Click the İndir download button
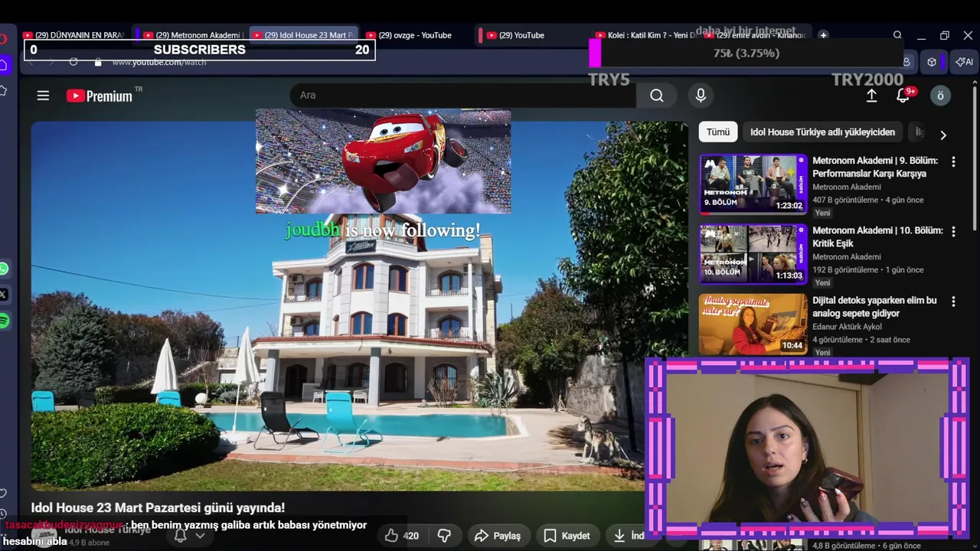 pos(629,536)
